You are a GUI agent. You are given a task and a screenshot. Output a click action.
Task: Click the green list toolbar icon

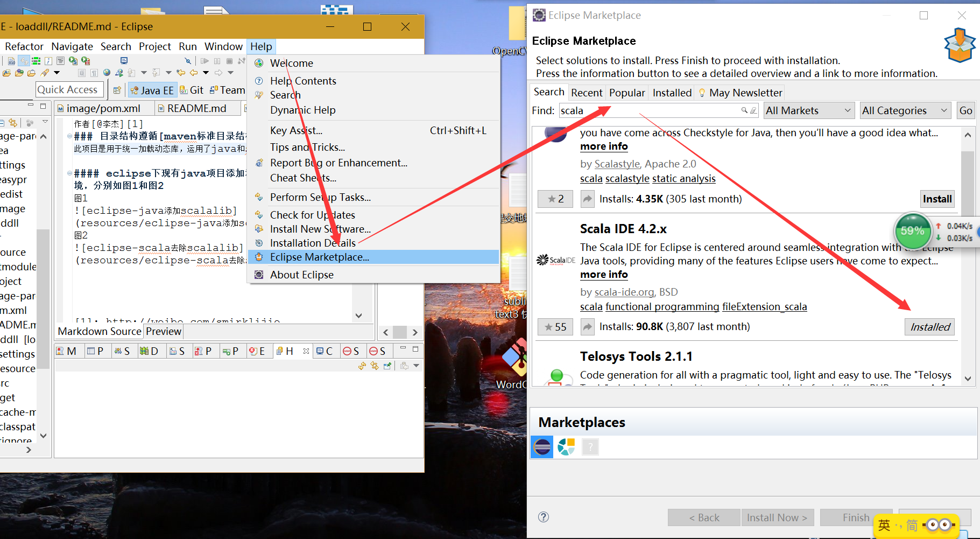click(36, 61)
